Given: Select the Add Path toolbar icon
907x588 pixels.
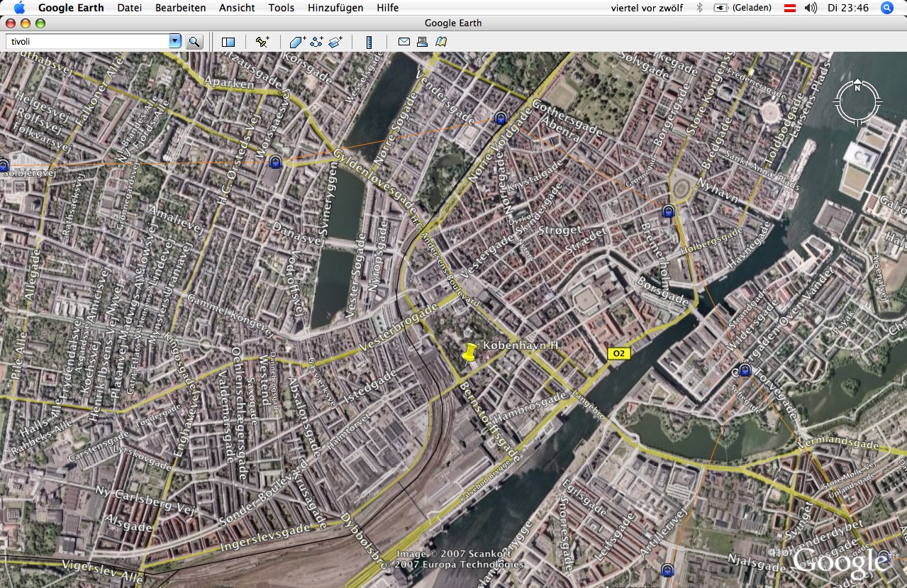Looking at the screenshot, I should pos(316,42).
